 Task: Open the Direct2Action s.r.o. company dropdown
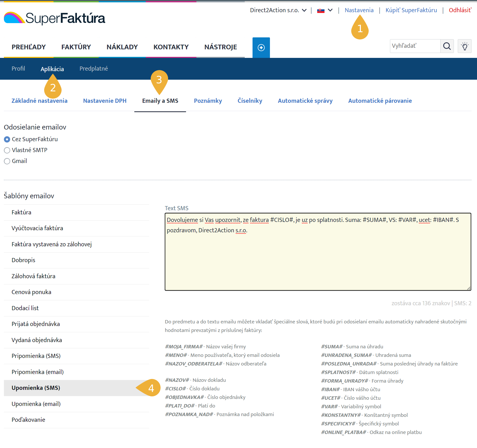pos(278,10)
